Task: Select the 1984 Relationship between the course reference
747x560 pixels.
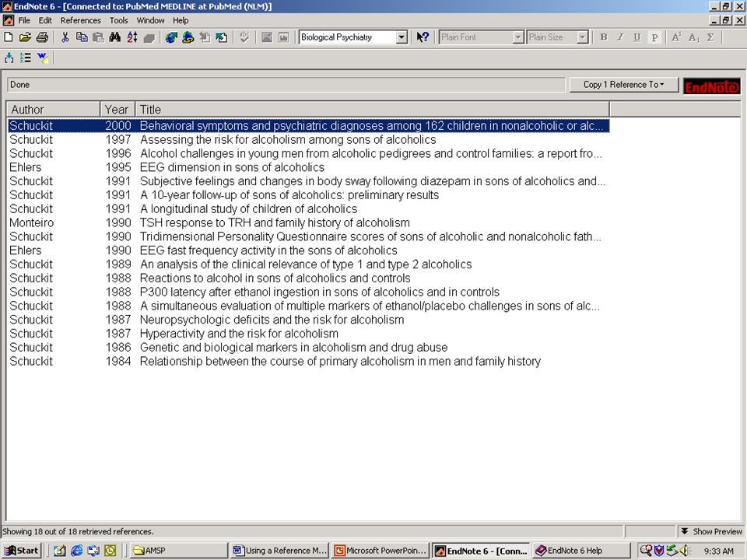Action: (x=308, y=361)
